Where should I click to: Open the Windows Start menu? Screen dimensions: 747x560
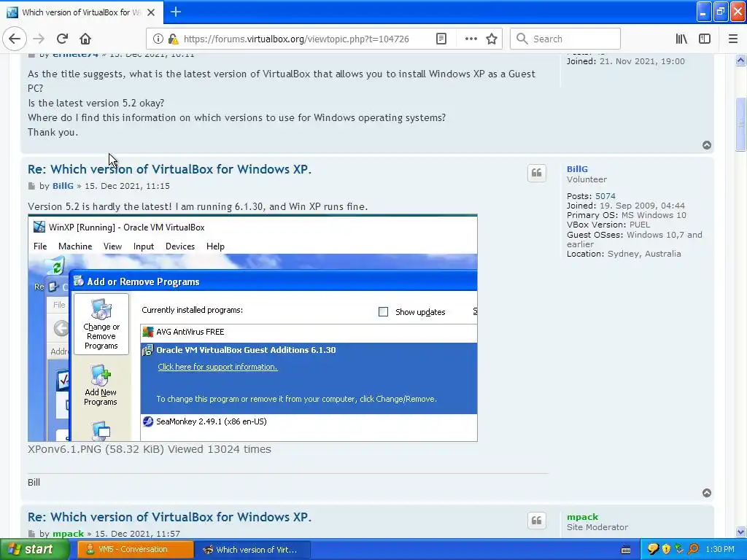(x=34, y=550)
